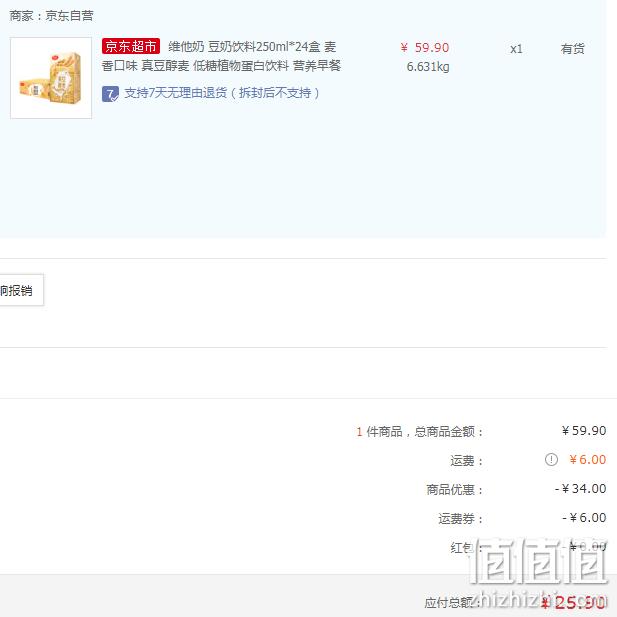Image resolution: width=617 pixels, height=617 pixels.
Task: Open the Vitasoy soy milk product thumbnail
Action: coord(51,78)
